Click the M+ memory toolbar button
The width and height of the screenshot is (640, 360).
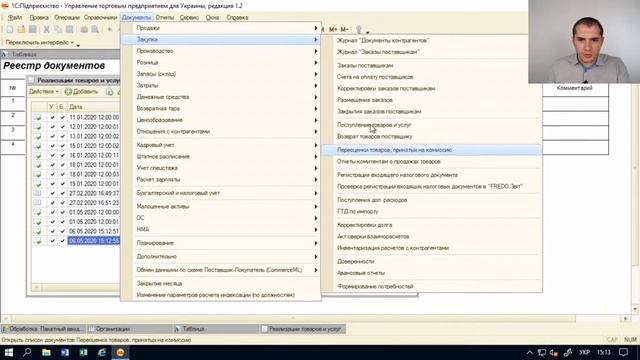click(333, 29)
